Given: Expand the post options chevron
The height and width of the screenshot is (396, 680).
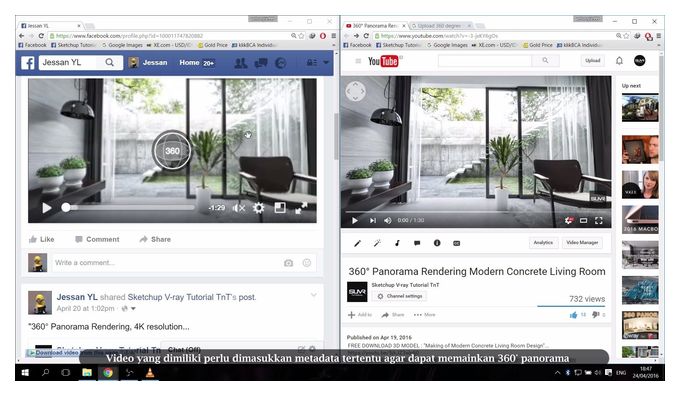Looking at the screenshot, I should 314,295.
